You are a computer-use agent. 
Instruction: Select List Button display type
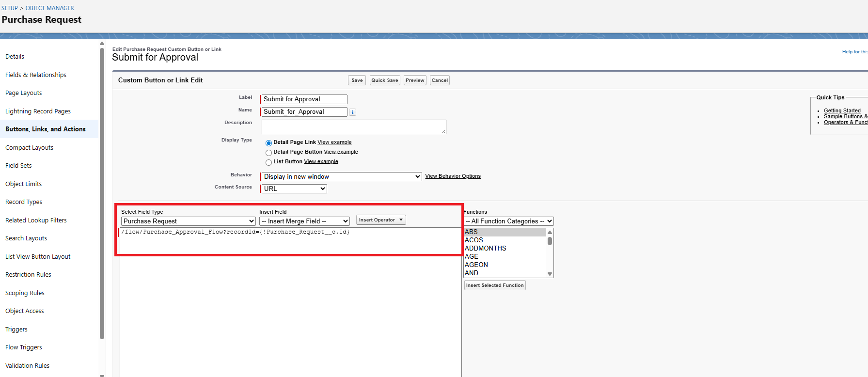[268, 162]
